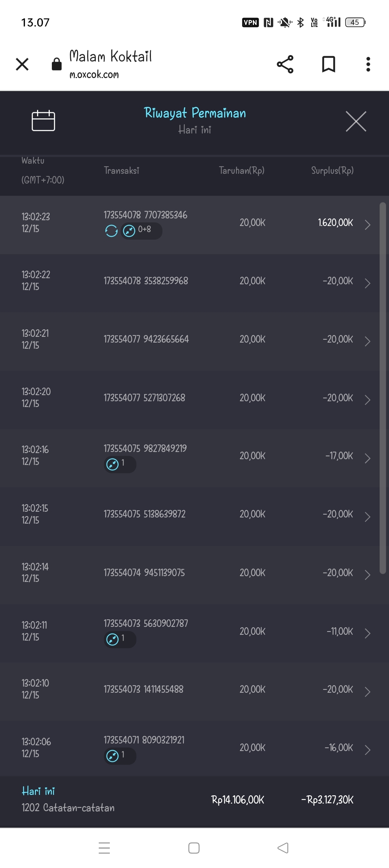Expand the 1.620,00K surplus record

pos(367,225)
